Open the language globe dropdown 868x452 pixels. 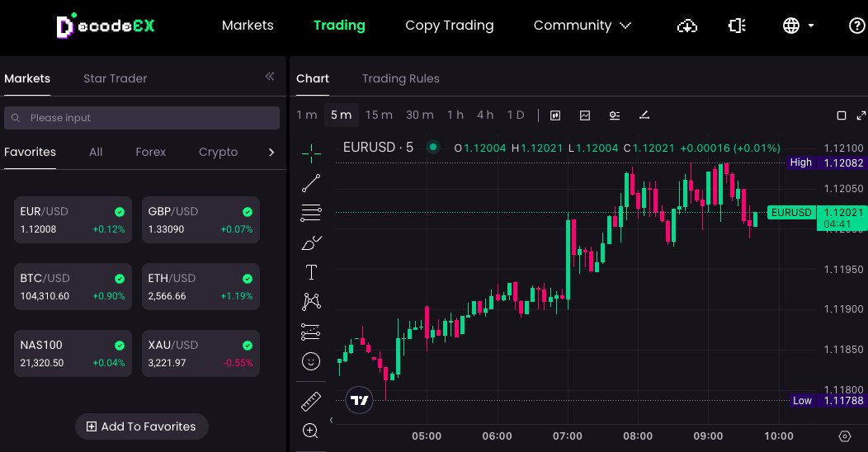[798, 26]
